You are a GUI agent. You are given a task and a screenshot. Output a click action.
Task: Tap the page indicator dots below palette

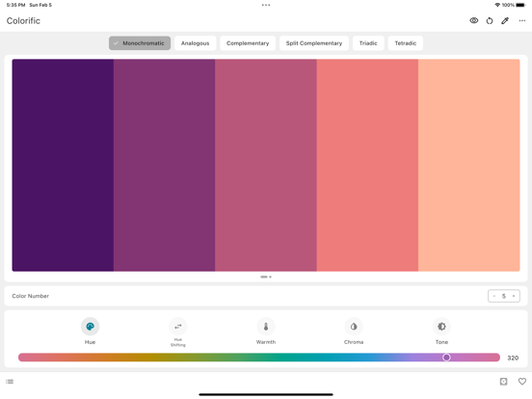coord(266,277)
